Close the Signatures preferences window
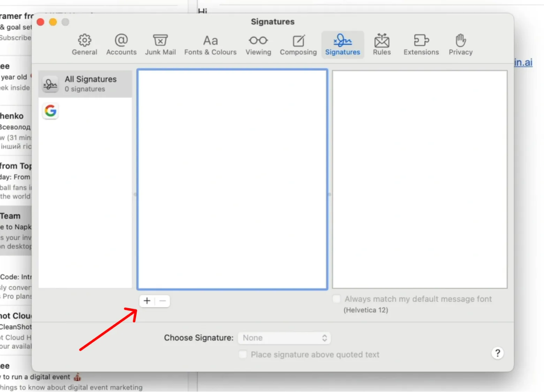Image resolution: width=544 pixels, height=392 pixels. (40, 22)
